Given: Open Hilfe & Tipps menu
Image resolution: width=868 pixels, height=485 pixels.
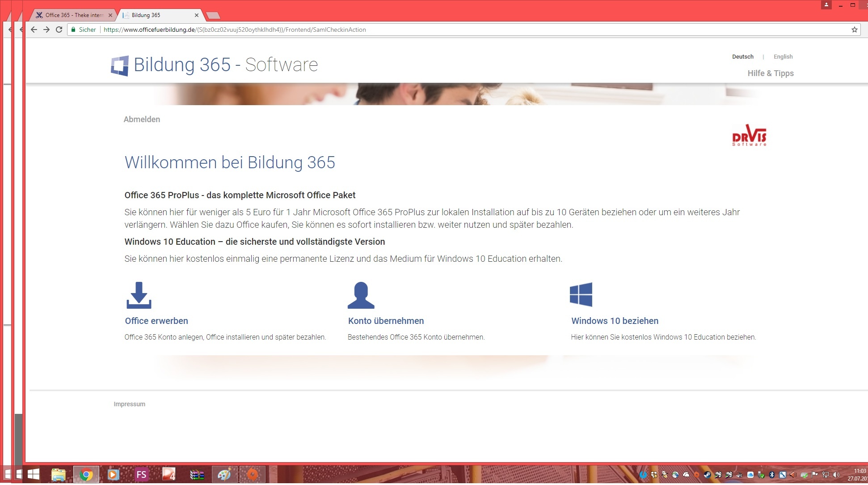Looking at the screenshot, I should coord(770,73).
